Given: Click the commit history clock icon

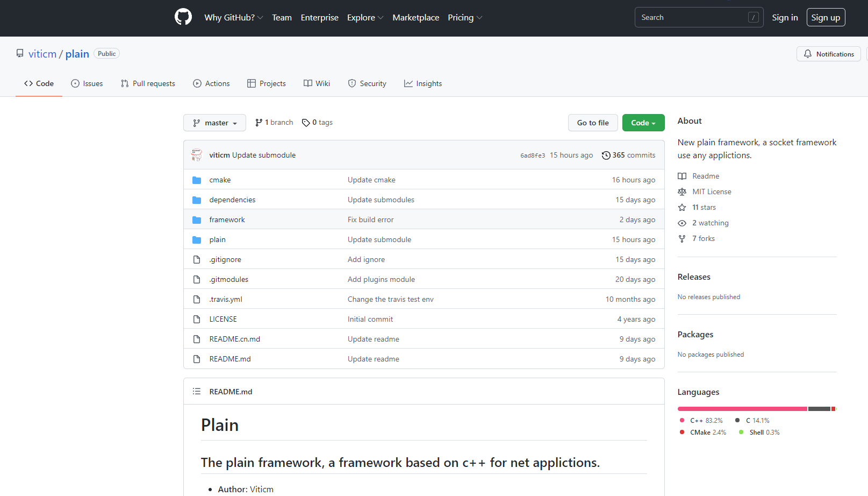Looking at the screenshot, I should tap(606, 155).
